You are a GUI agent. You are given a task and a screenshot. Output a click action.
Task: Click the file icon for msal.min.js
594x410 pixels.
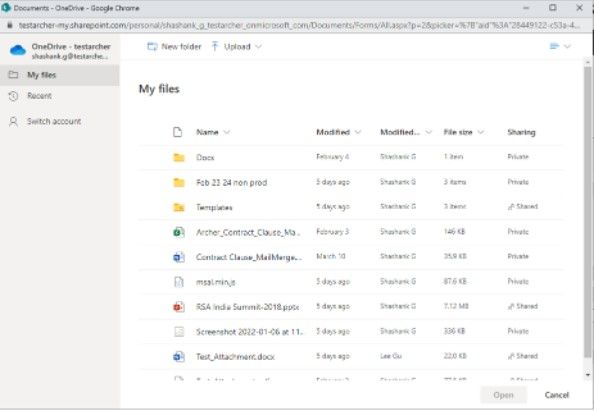pyautogui.click(x=179, y=282)
